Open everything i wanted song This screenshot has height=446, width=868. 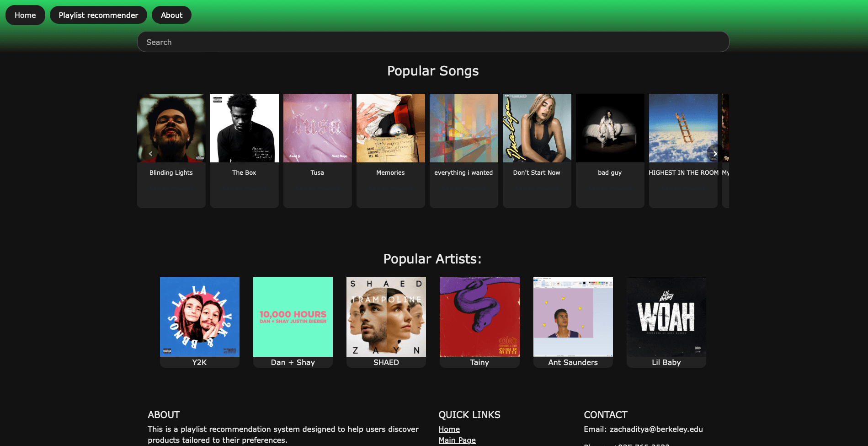click(464, 151)
